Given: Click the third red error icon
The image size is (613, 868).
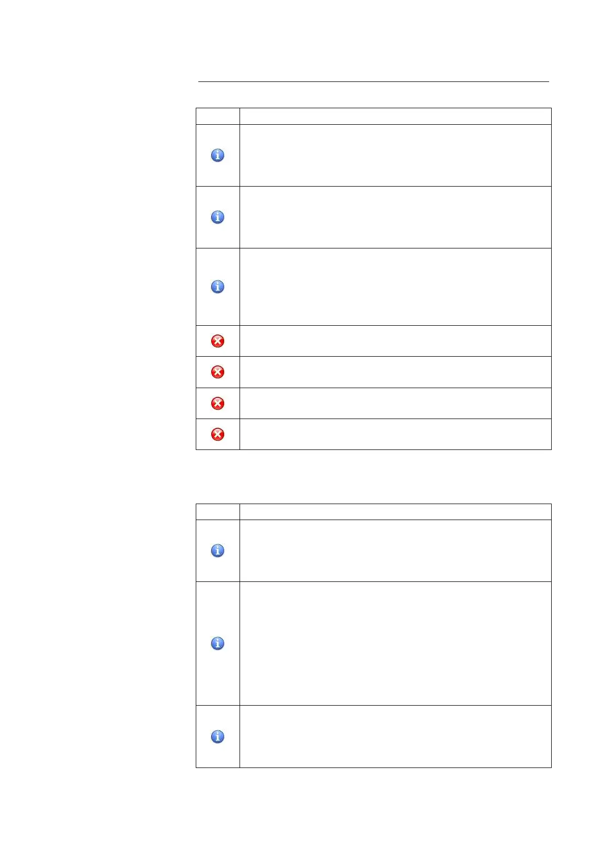Looking at the screenshot, I should pyautogui.click(x=217, y=403).
